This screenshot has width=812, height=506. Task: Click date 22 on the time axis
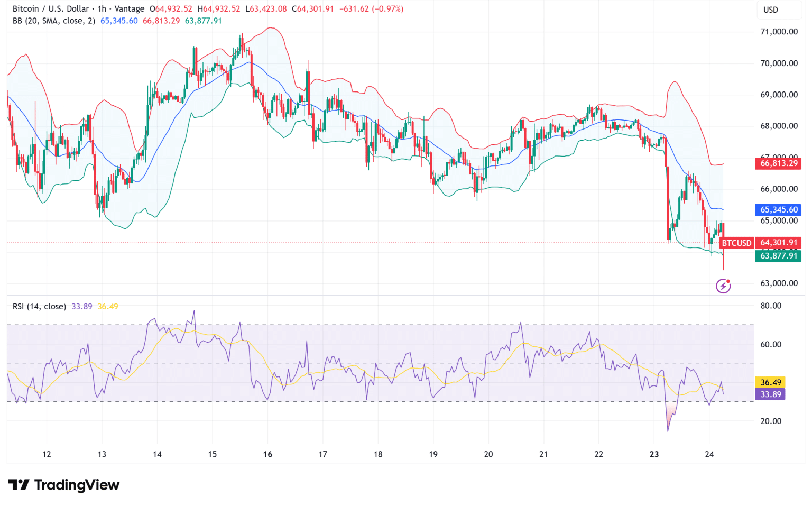[x=599, y=454]
